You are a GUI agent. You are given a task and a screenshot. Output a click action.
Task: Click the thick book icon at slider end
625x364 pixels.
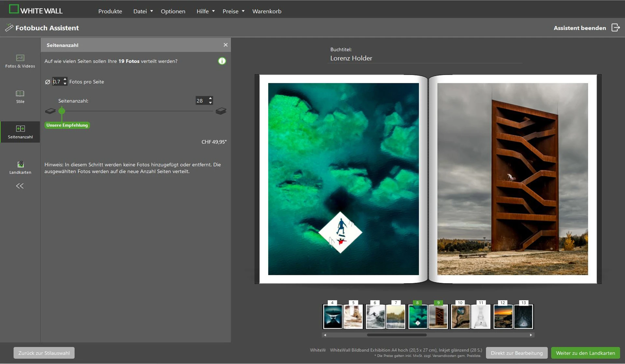(x=221, y=111)
